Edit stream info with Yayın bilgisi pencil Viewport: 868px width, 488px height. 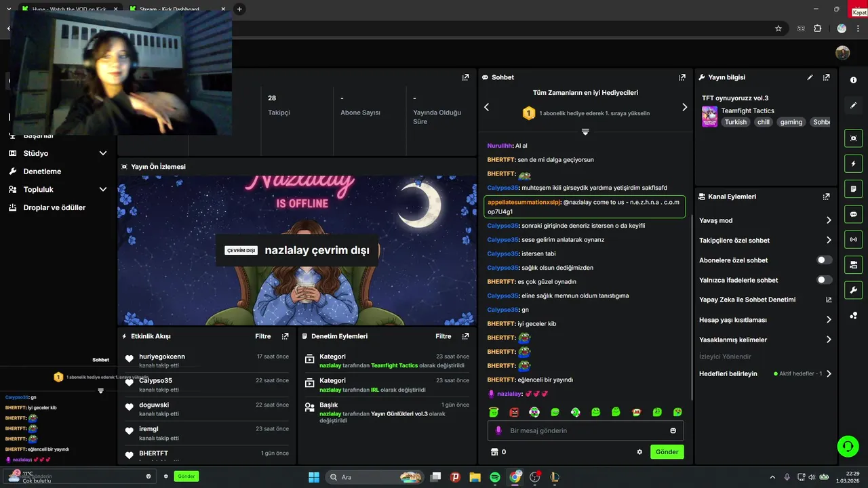[x=810, y=77]
